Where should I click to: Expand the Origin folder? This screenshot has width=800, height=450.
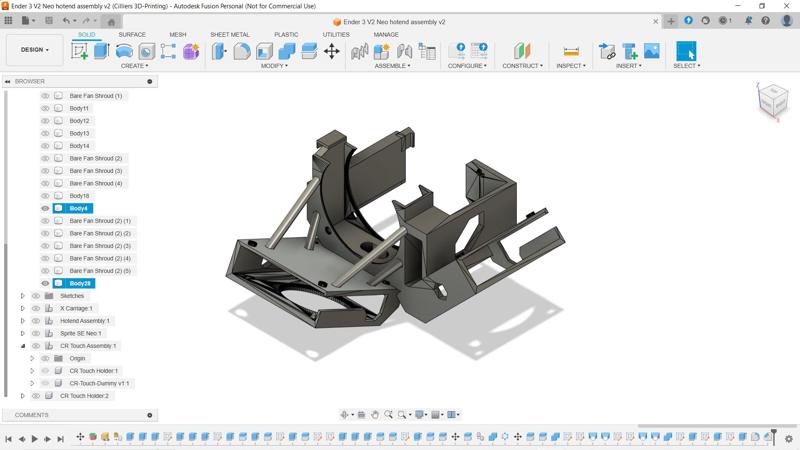(x=32, y=358)
